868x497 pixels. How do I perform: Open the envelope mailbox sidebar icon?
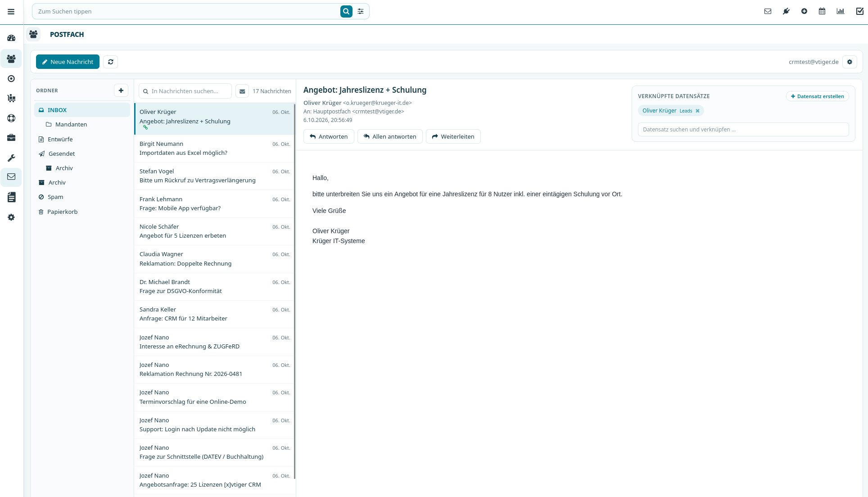[x=11, y=177]
